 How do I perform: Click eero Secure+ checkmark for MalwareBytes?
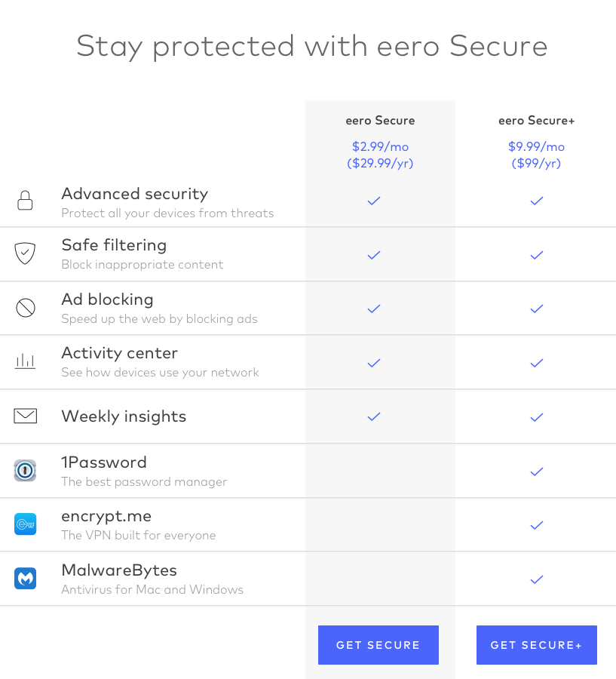pos(536,579)
